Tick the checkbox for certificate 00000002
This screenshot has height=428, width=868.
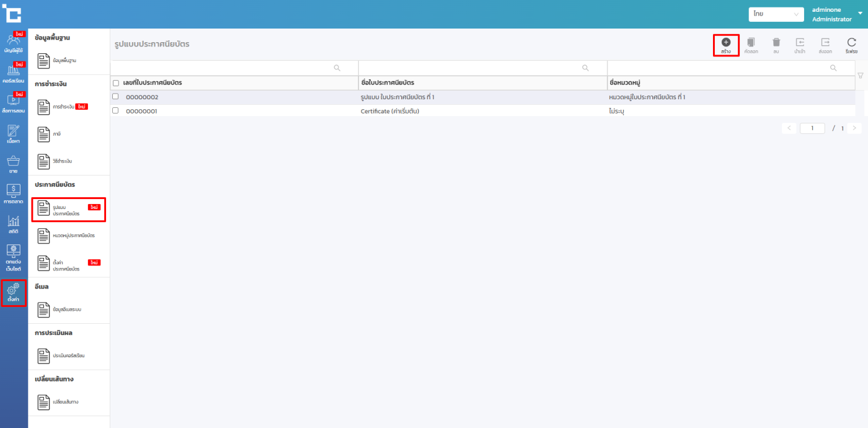(x=115, y=97)
